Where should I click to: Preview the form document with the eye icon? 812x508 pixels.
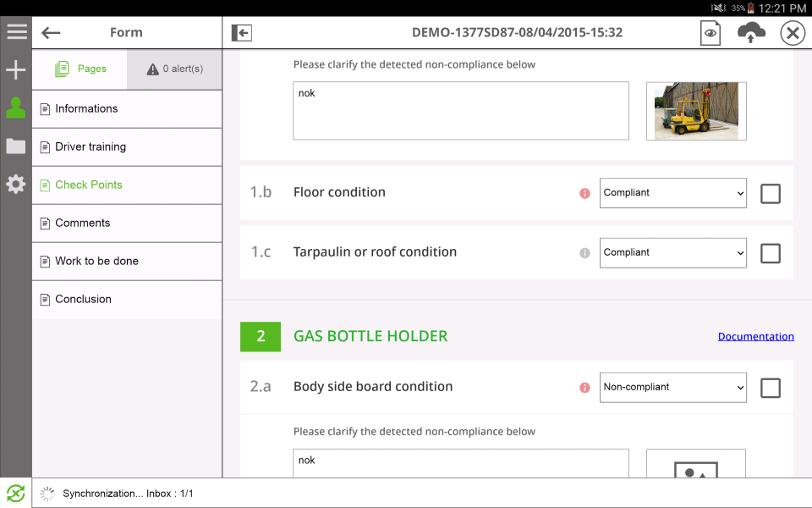click(x=710, y=33)
